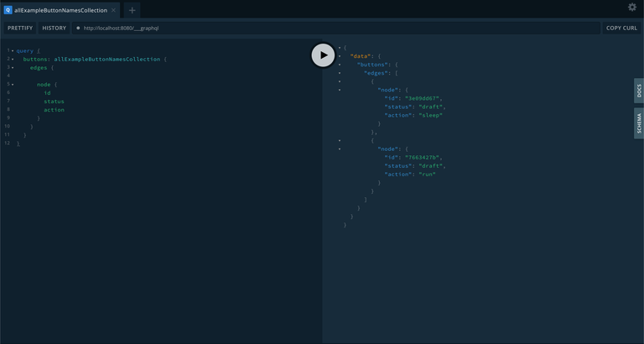Open the settings gear

click(x=632, y=8)
